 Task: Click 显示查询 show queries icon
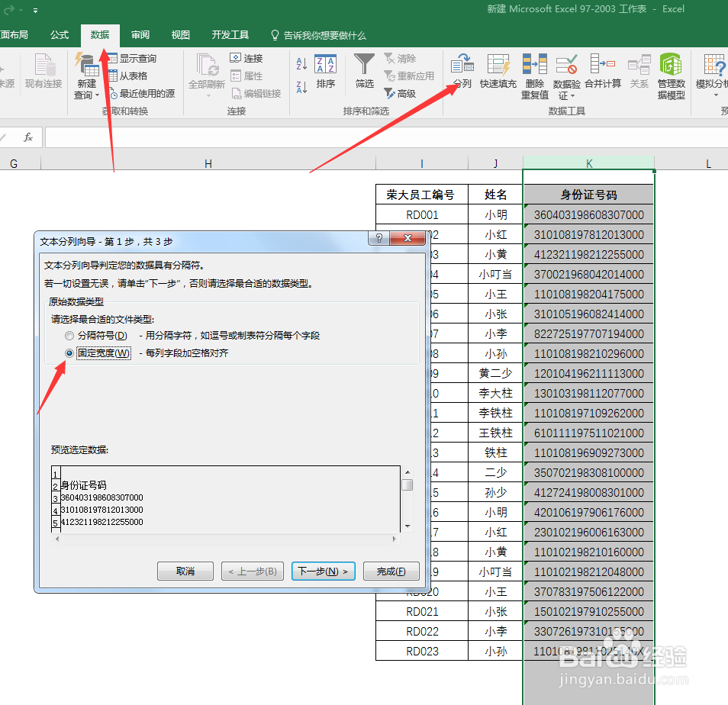point(112,58)
